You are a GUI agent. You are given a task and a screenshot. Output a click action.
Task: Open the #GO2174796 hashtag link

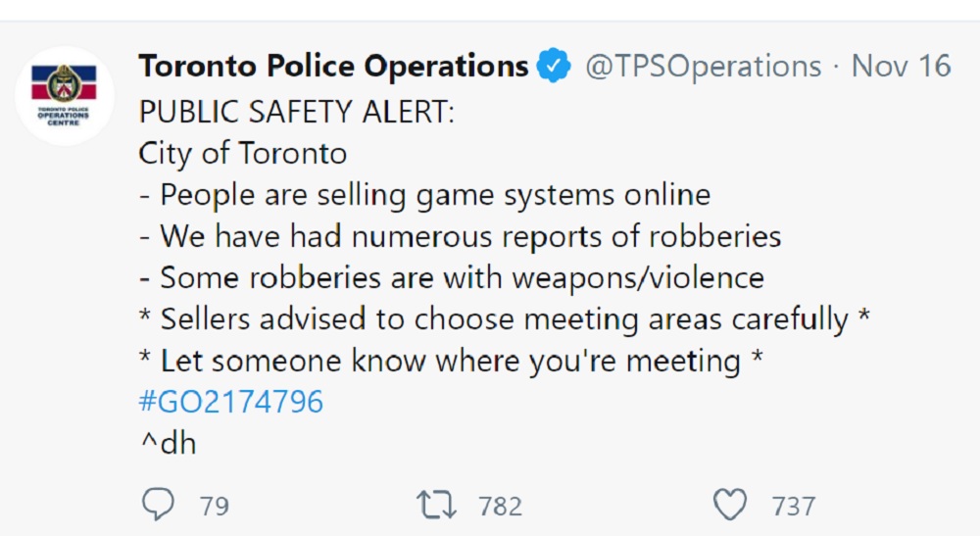[230, 401]
